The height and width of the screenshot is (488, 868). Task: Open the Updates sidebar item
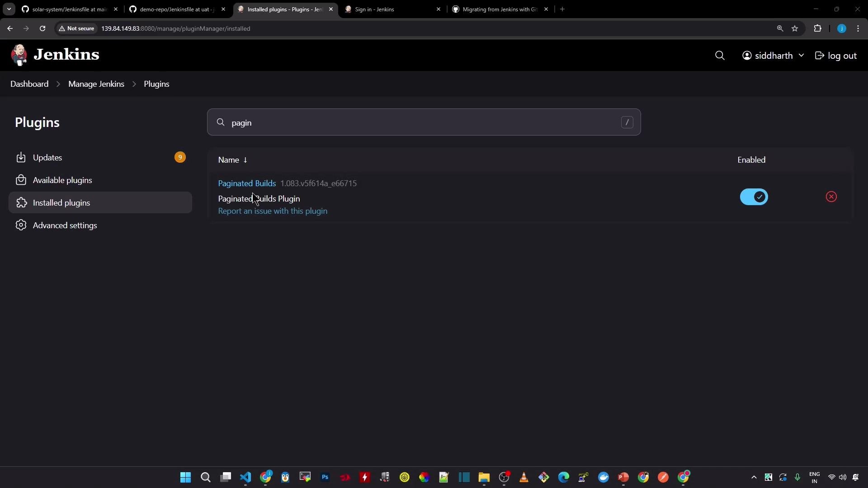point(100,158)
